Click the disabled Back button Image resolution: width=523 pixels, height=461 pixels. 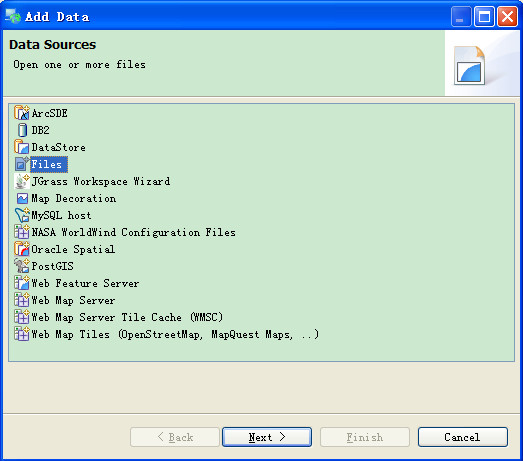[x=175, y=437]
